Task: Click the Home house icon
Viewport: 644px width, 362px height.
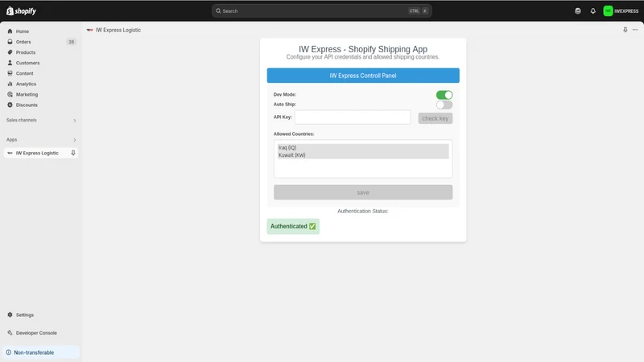Action: [x=10, y=31]
